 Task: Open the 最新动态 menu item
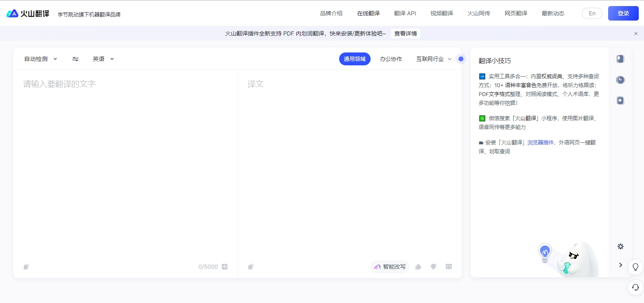[x=553, y=13]
